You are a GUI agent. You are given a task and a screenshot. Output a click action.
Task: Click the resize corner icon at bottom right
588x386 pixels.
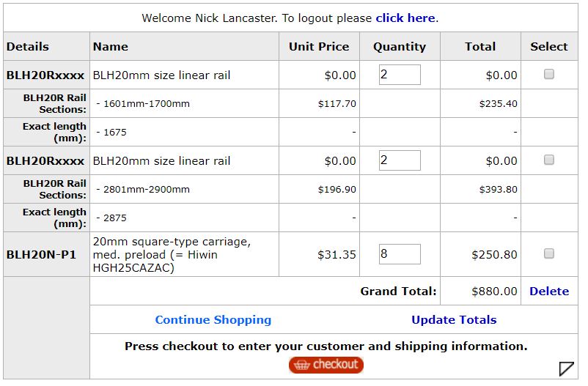(566, 368)
